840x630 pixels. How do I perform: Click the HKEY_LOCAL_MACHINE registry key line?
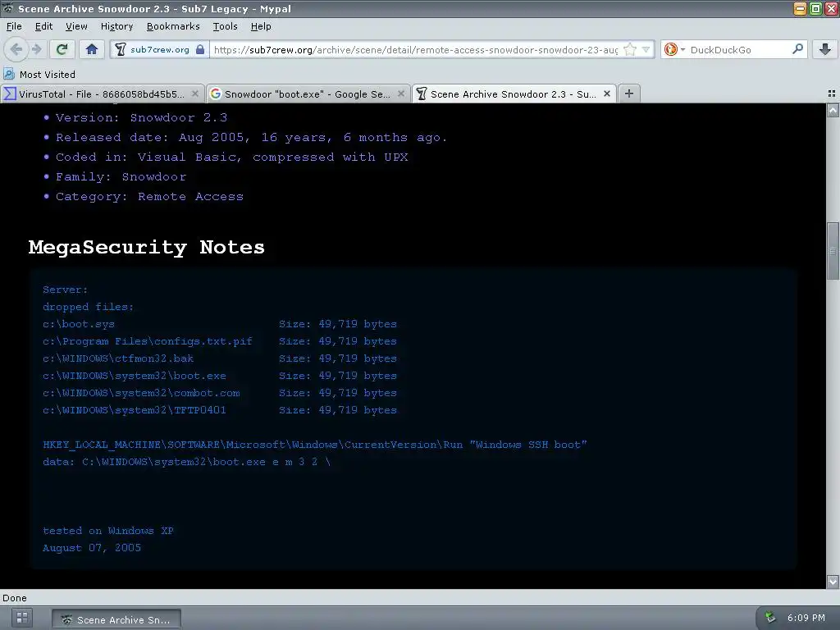[315, 445]
